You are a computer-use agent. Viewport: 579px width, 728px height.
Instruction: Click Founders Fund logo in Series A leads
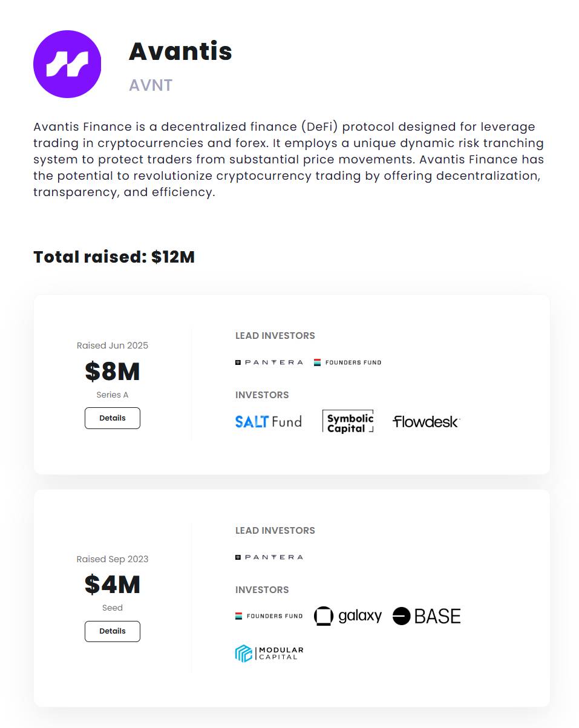[347, 362]
